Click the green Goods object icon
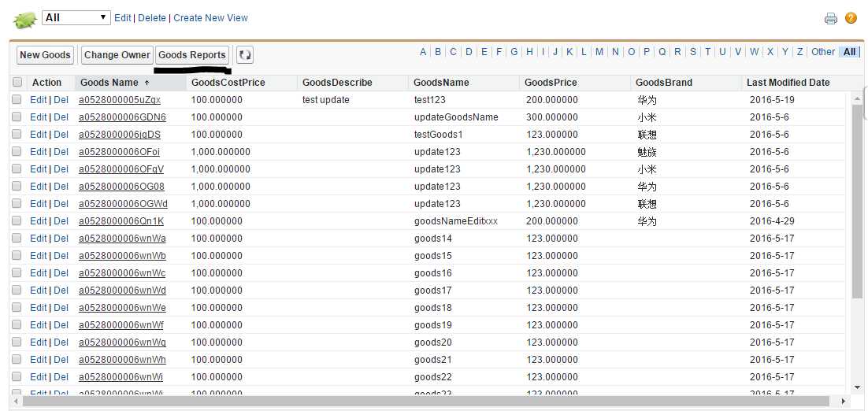 tap(25, 20)
